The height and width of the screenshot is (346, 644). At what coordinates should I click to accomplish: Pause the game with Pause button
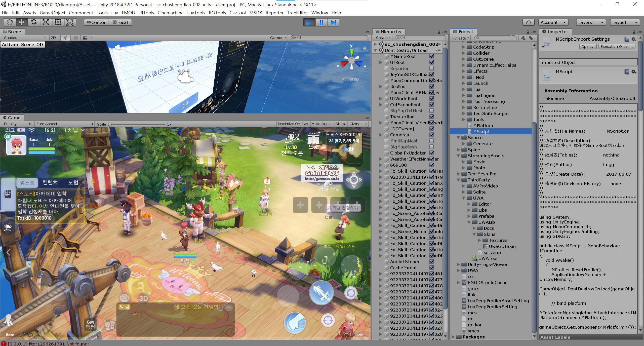(321, 22)
